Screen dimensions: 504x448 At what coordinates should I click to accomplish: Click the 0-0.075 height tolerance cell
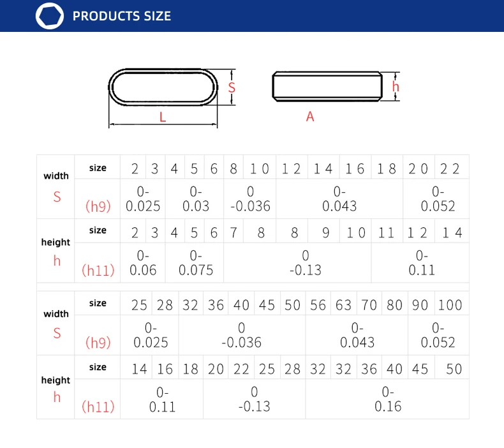coord(195,263)
